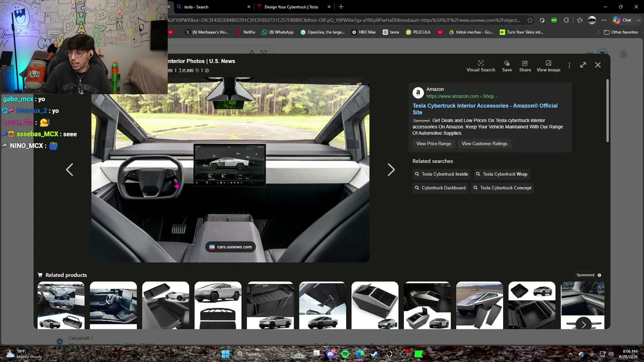Search related: Tesla Cybertruck Wrap

click(502, 174)
